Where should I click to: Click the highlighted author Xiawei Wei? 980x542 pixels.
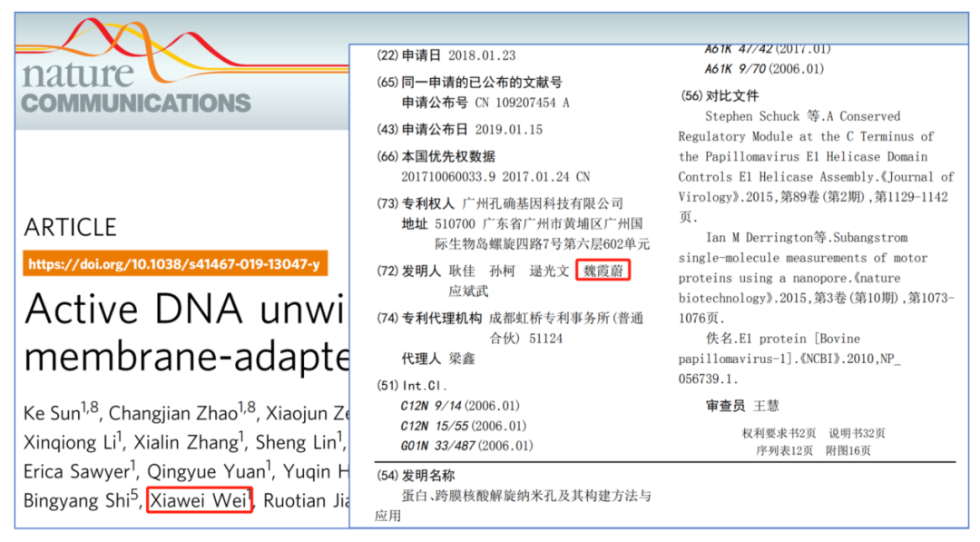199,500
